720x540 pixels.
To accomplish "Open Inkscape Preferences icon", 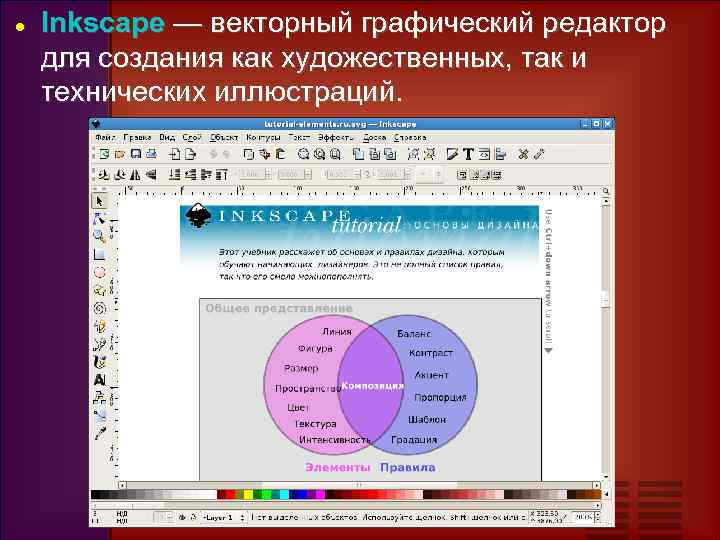I will [x=523, y=154].
